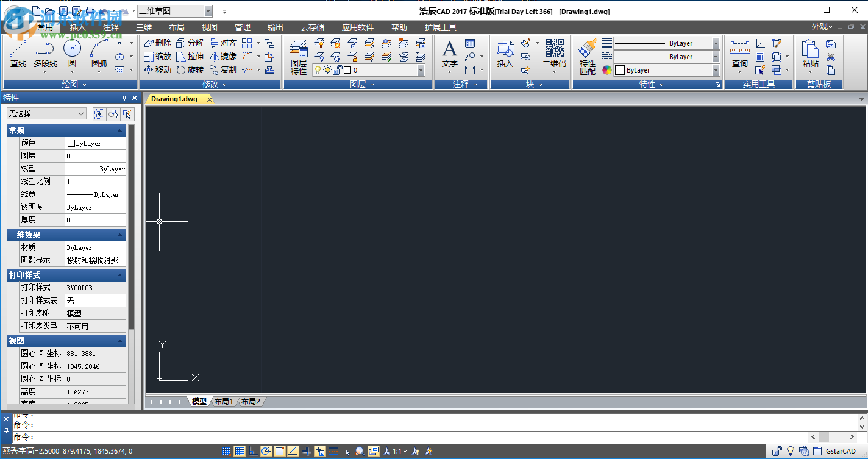Select the Drawing1.dwg document tab

(x=174, y=99)
